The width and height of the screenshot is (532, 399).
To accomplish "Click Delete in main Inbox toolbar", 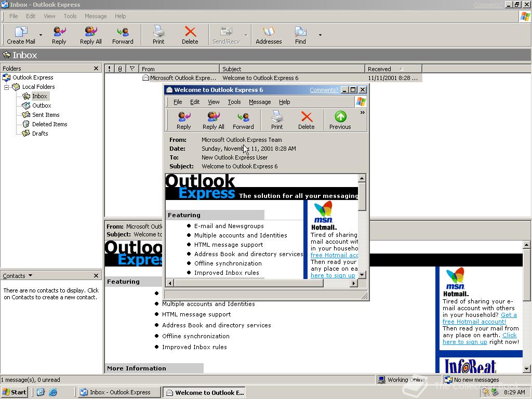I will pyautogui.click(x=190, y=35).
